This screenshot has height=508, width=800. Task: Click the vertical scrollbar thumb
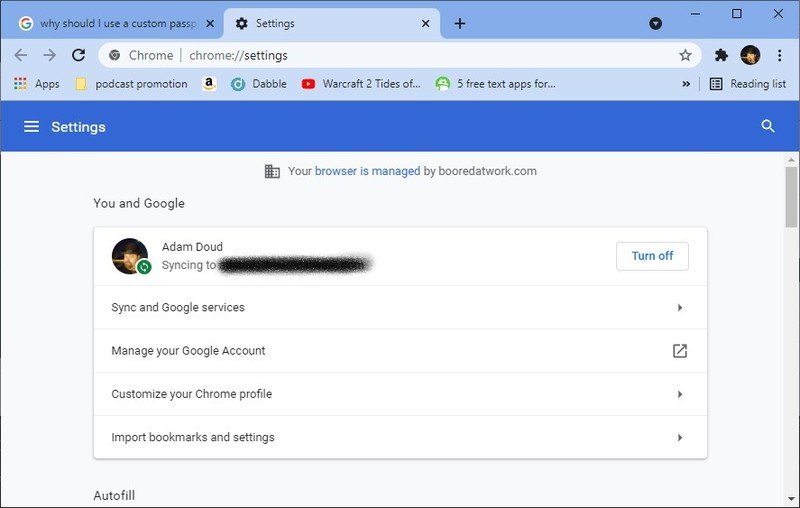point(791,196)
